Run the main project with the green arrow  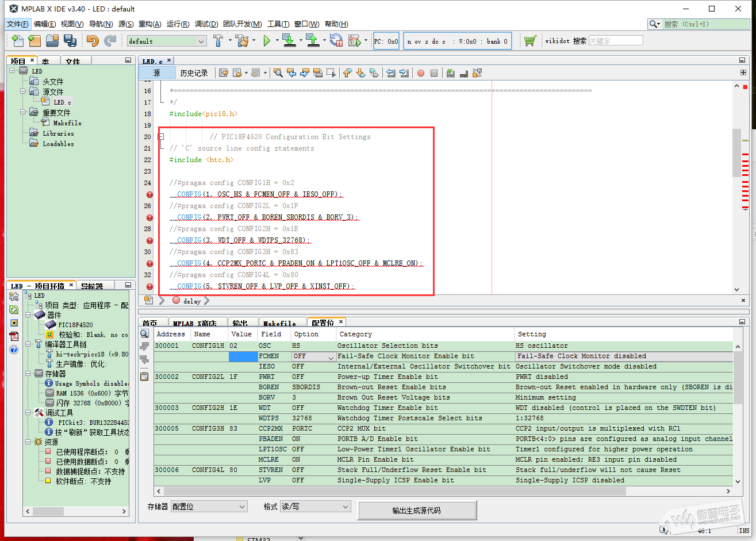point(267,41)
